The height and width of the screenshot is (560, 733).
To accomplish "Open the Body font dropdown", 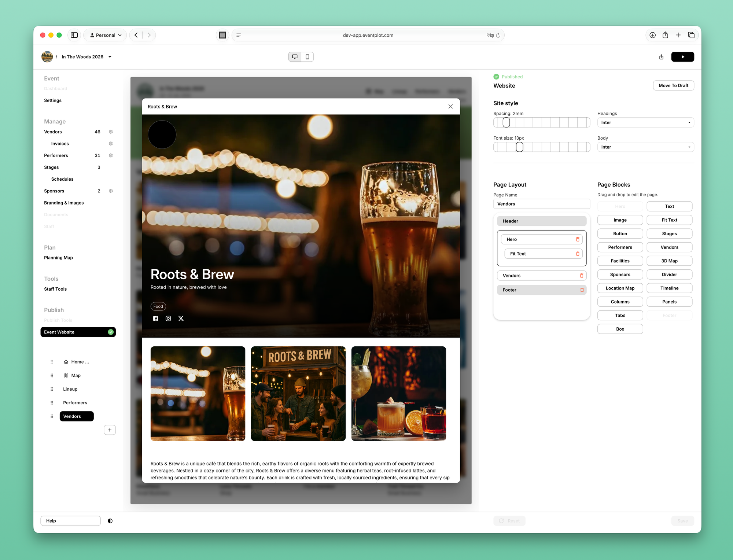I will 645,147.
